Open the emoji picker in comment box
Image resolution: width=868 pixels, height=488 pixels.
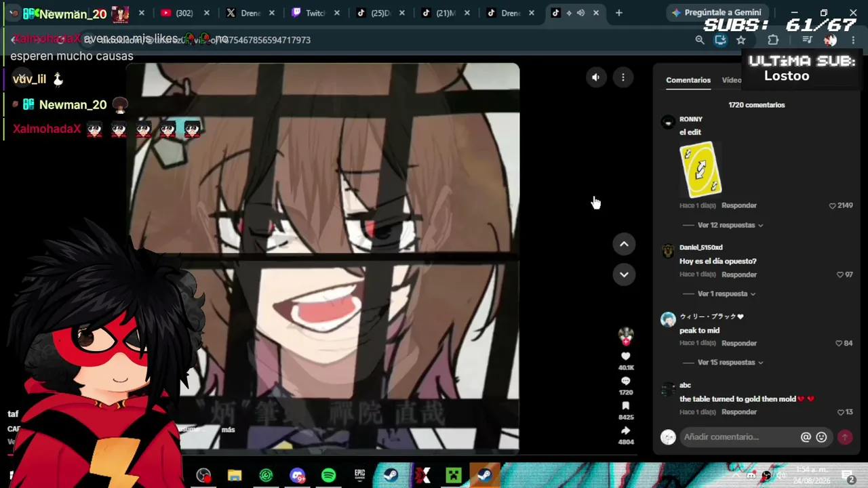point(821,437)
